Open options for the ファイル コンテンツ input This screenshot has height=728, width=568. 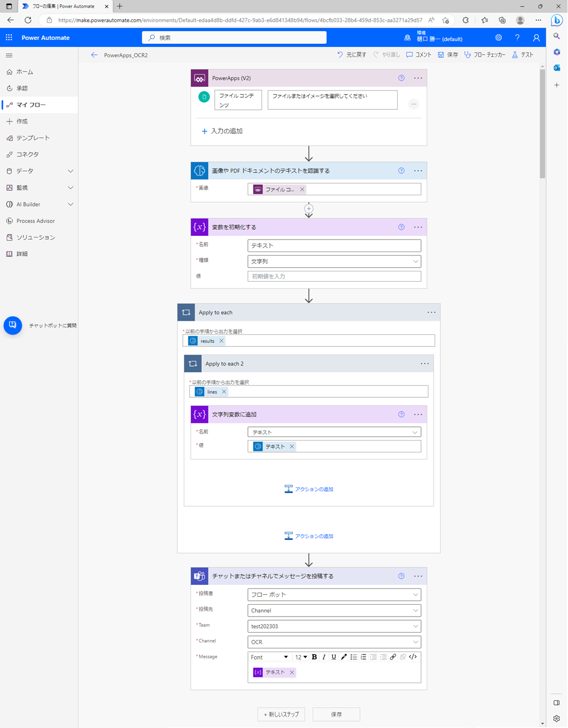pyautogui.click(x=414, y=104)
